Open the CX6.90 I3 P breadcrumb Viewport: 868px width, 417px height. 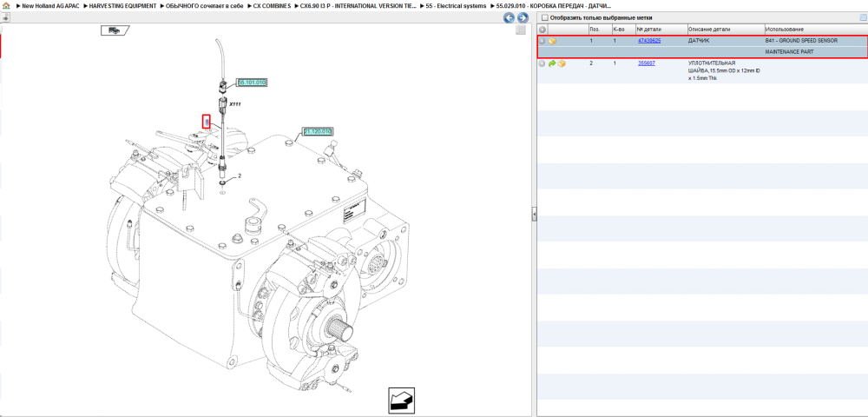click(x=358, y=5)
